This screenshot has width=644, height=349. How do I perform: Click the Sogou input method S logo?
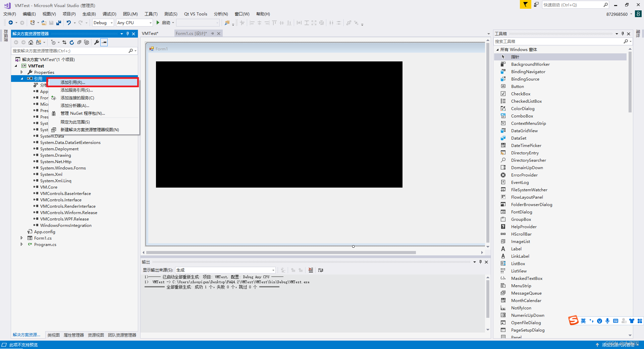click(x=573, y=320)
